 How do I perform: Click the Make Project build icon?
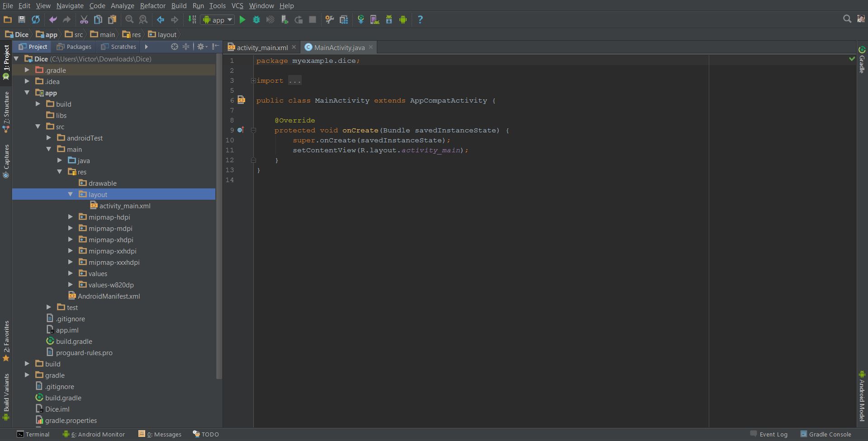pos(192,19)
